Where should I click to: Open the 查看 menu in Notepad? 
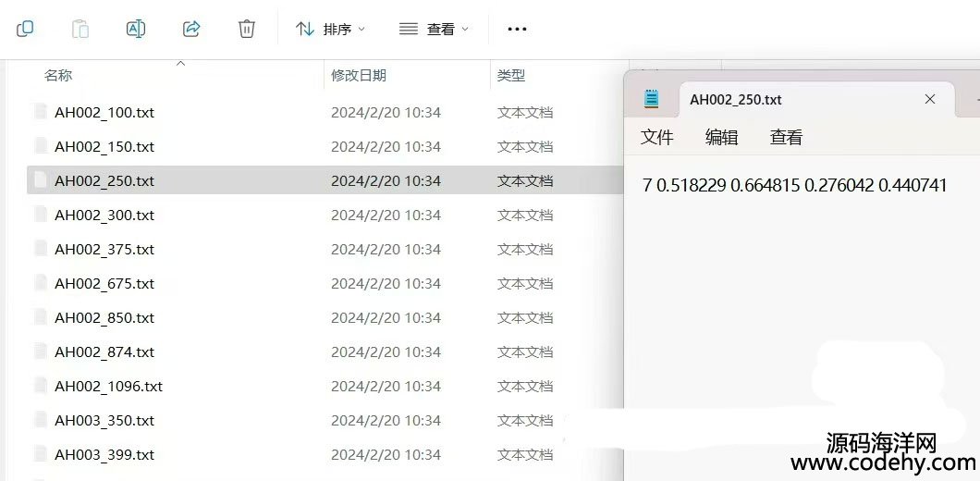point(786,137)
